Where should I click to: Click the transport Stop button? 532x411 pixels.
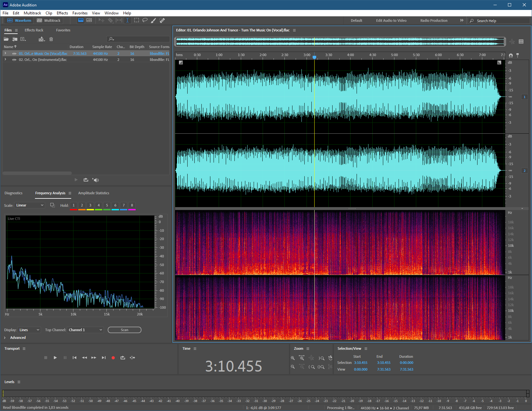tap(46, 357)
